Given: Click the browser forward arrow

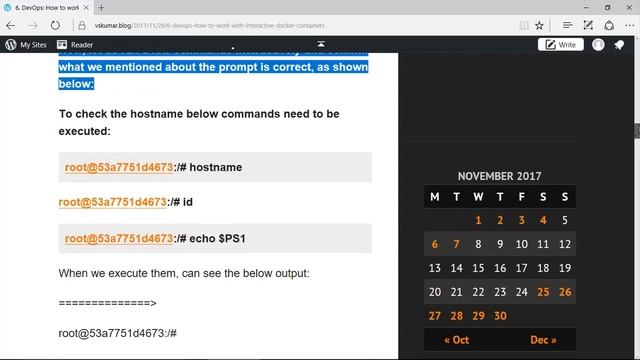Looking at the screenshot, I should coord(33,25).
